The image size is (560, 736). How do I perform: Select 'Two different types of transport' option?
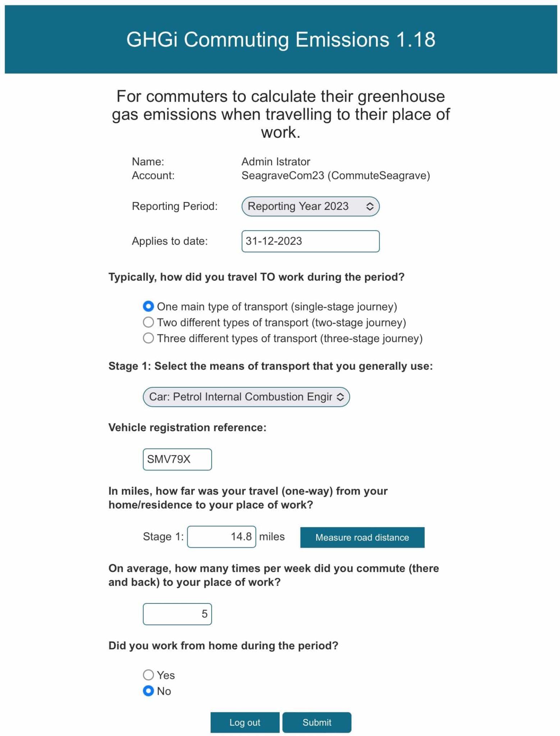pyautogui.click(x=148, y=322)
